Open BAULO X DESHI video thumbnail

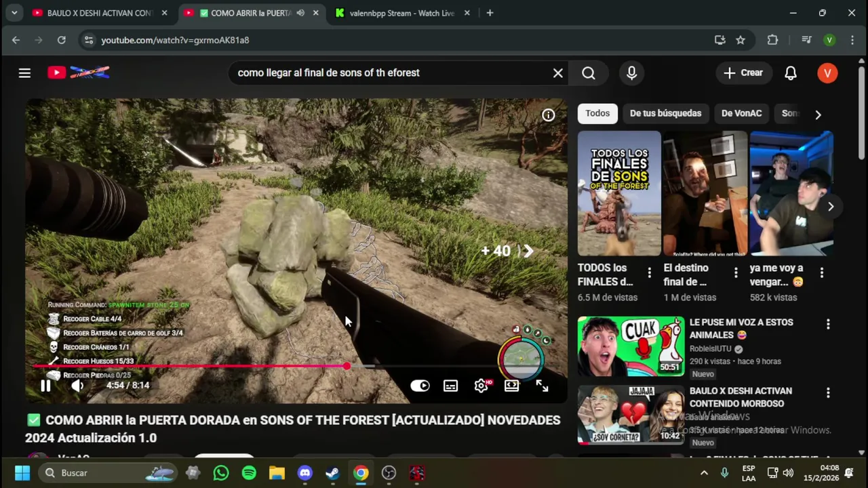click(x=631, y=414)
